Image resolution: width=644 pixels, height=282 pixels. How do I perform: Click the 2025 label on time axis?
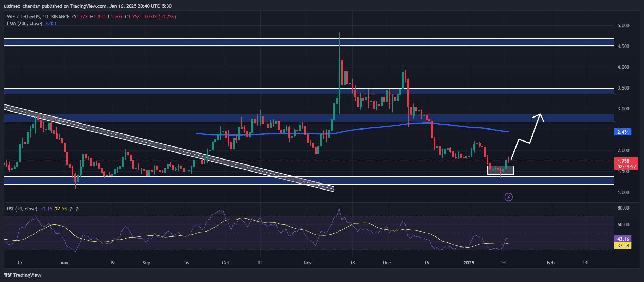click(x=469, y=263)
